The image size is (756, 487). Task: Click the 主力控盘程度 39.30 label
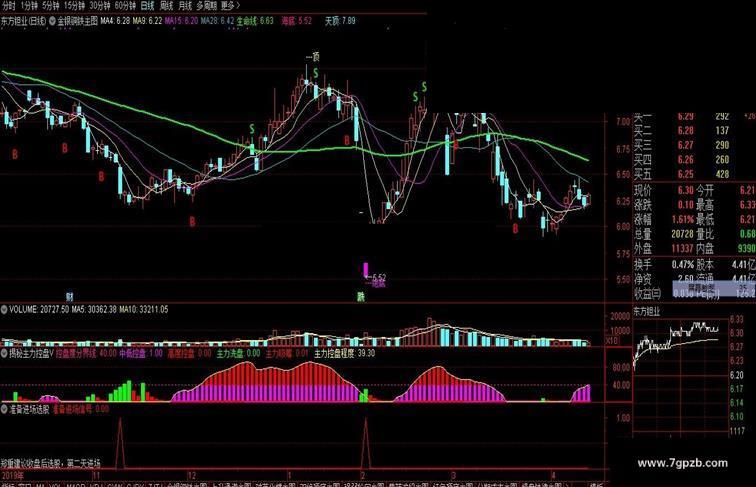point(345,353)
